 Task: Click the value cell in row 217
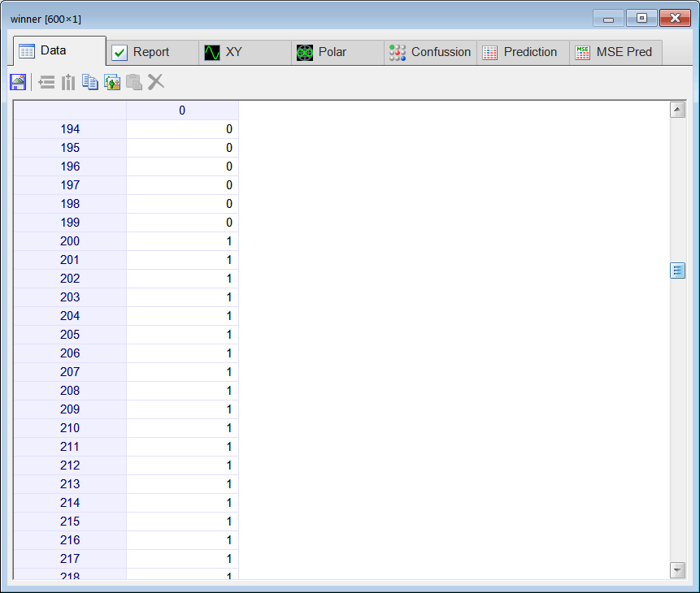pos(182,559)
